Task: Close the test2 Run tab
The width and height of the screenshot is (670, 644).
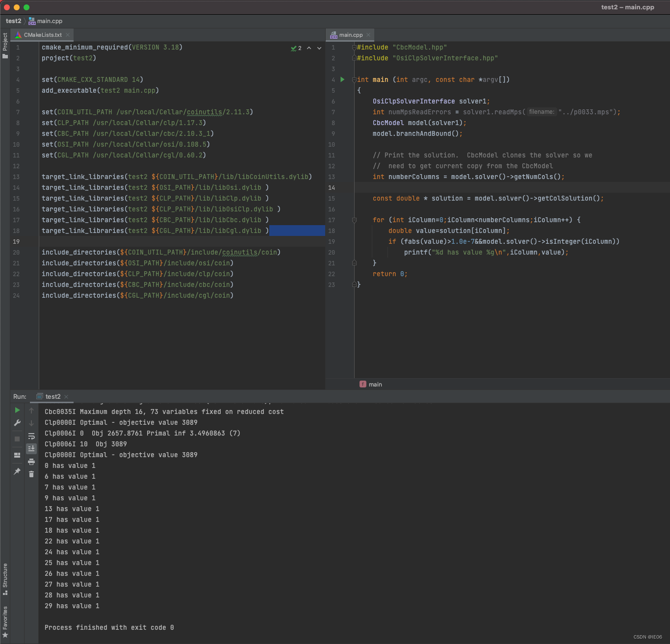Action: pos(66,397)
